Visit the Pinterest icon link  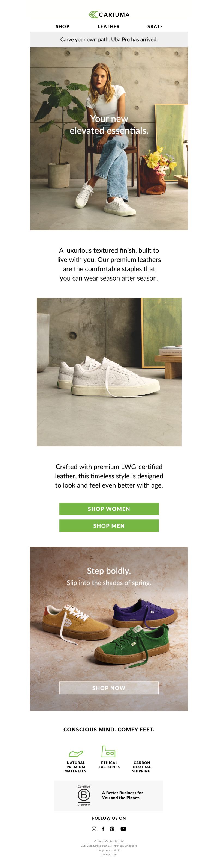coord(112,829)
